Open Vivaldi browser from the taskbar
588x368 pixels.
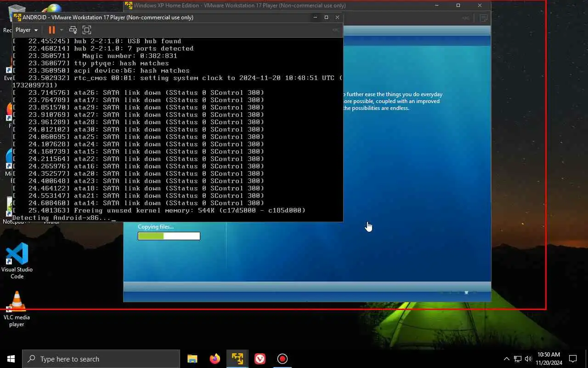click(260, 359)
